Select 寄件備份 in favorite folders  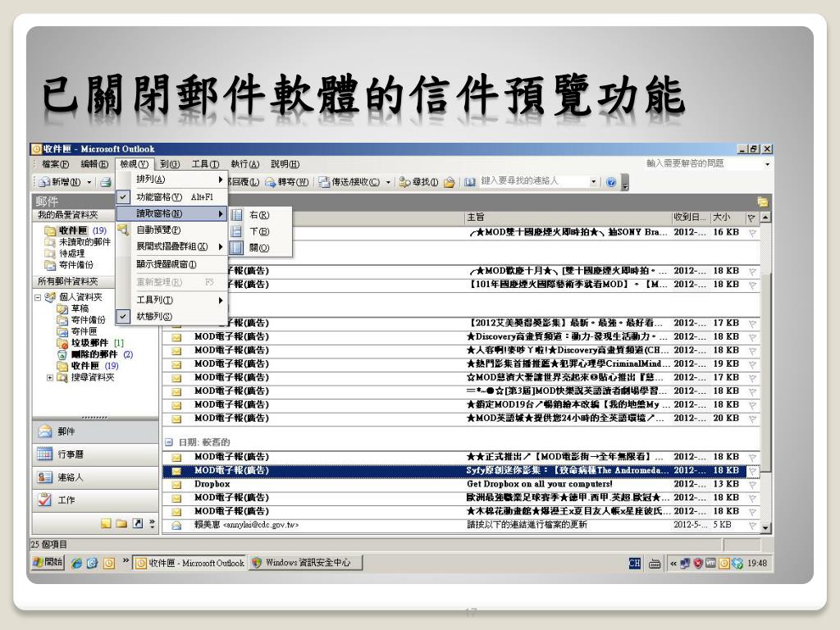pyautogui.click(x=69, y=265)
